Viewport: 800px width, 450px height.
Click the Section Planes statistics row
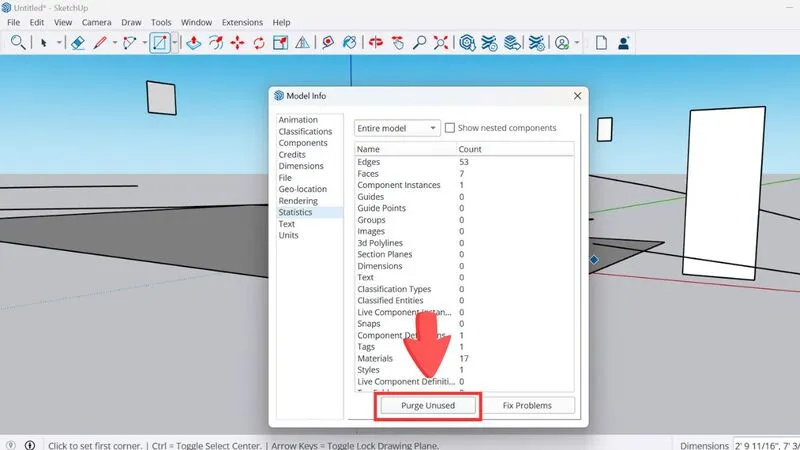[x=464, y=254]
